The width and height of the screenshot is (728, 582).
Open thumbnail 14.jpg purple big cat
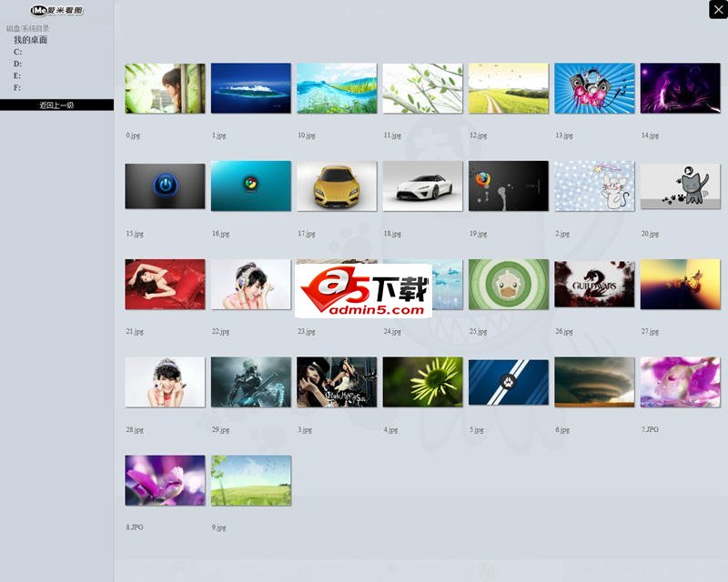[680, 88]
